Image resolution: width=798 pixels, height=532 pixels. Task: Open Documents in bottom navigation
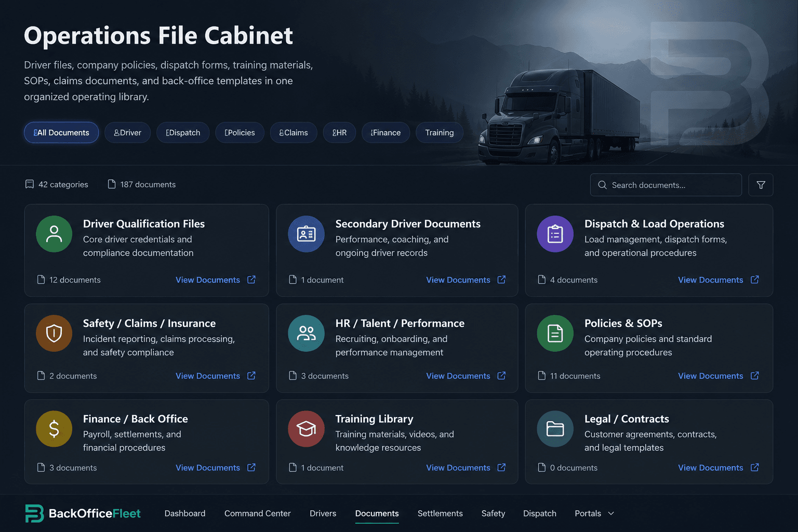pyautogui.click(x=377, y=513)
